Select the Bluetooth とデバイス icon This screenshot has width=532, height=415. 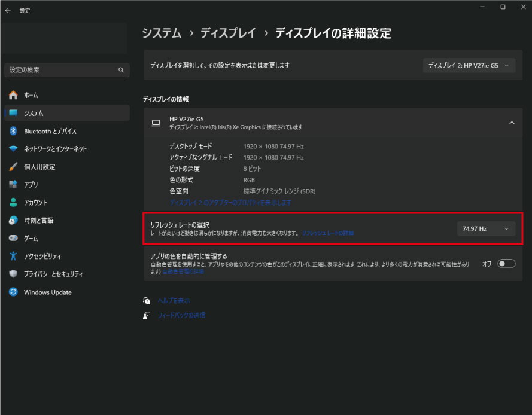(x=13, y=131)
